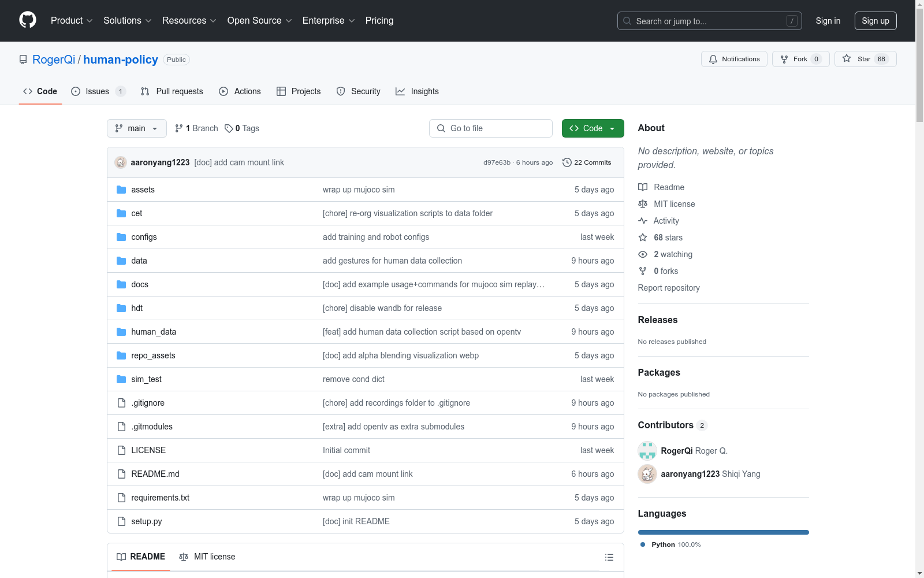Open the sim_test folder icon

pos(121,379)
